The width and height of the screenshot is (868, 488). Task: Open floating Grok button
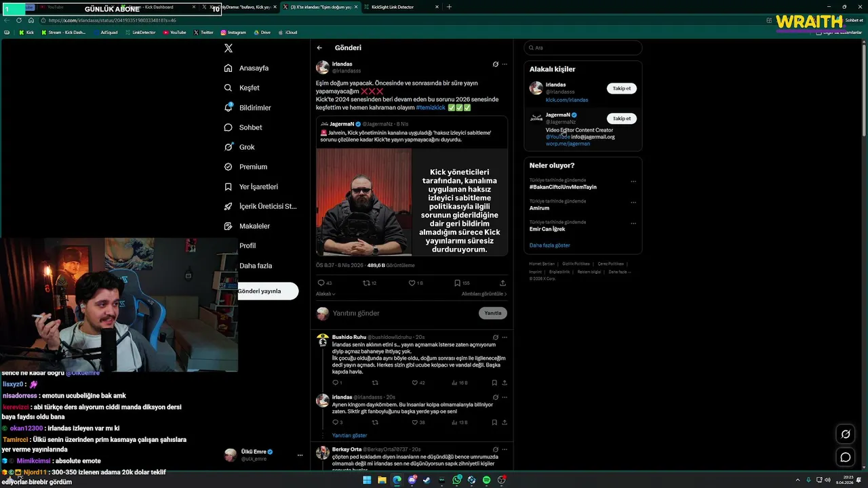point(846,434)
